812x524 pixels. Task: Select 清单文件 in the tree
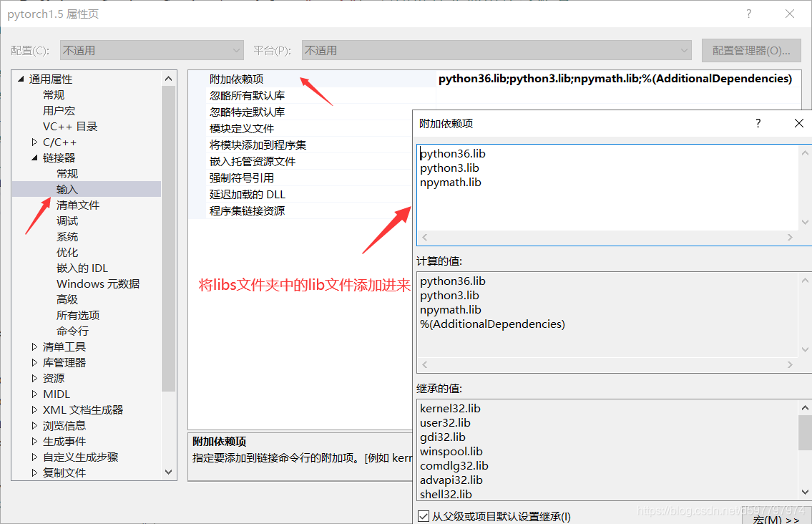click(78, 205)
